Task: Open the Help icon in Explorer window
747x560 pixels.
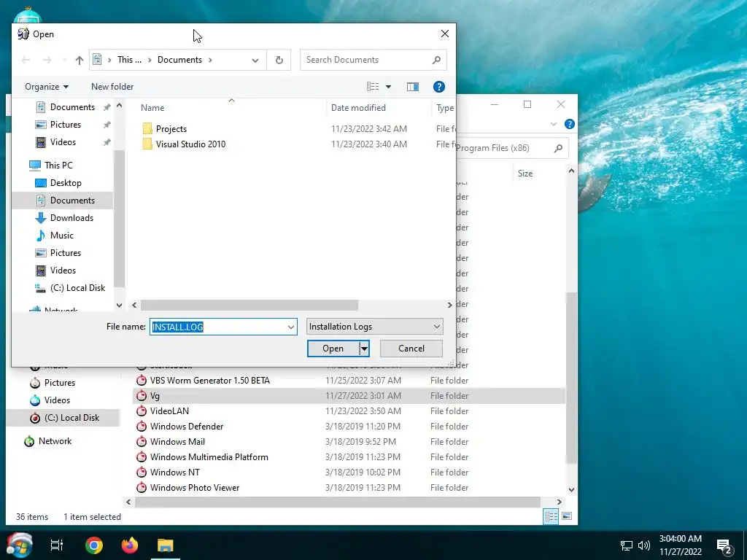Action: click(x=569, y=124)
